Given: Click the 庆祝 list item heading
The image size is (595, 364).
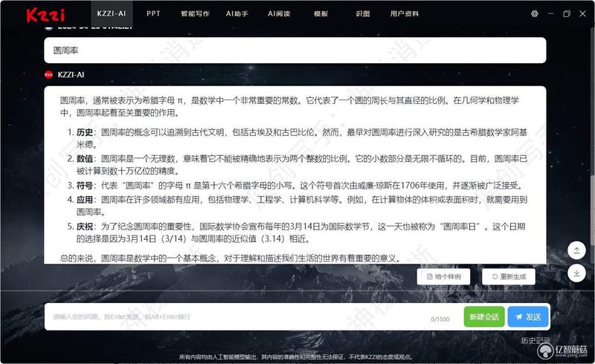Looking at the screenshot, I should (x=85, y=227).
